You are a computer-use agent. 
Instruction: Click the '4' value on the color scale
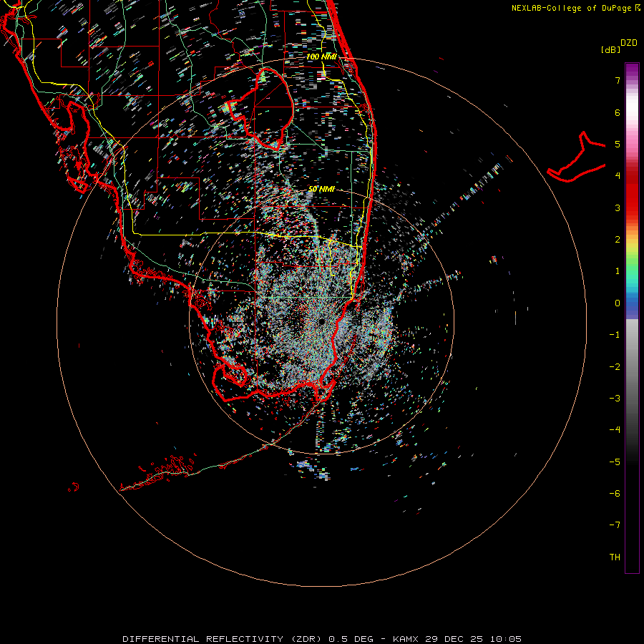618,176
